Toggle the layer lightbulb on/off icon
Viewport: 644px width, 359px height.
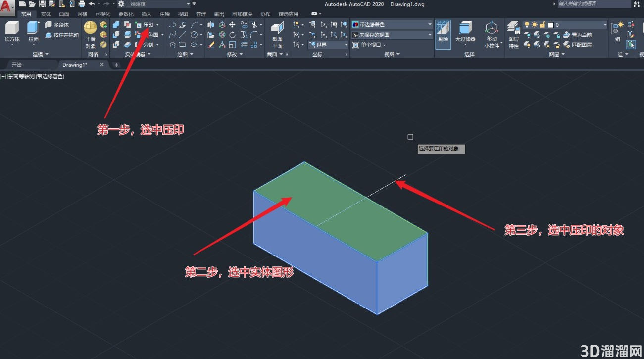[527, 25]
